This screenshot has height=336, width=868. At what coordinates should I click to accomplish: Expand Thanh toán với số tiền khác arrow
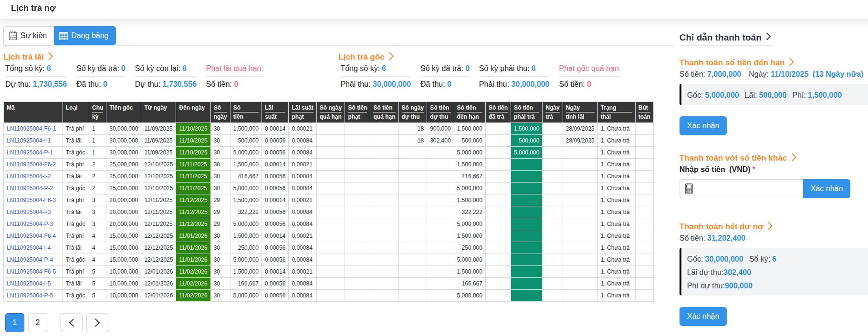tap(794, 158)
